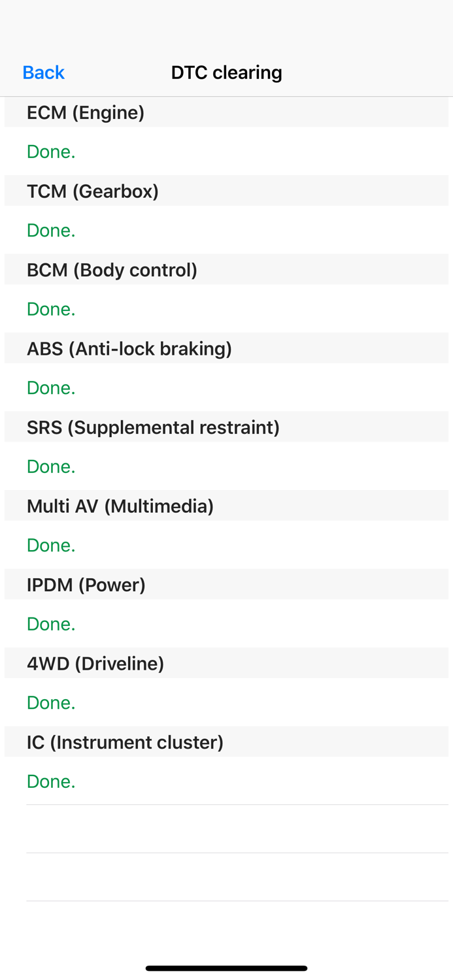Click the Done status under IPDM (Power)

51,624
